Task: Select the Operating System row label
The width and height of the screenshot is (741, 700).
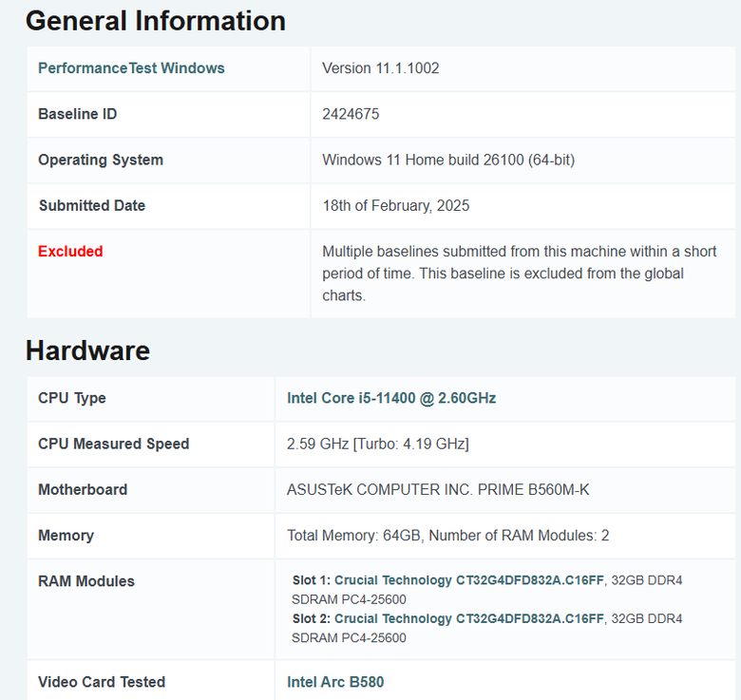Action: (101, 160)
